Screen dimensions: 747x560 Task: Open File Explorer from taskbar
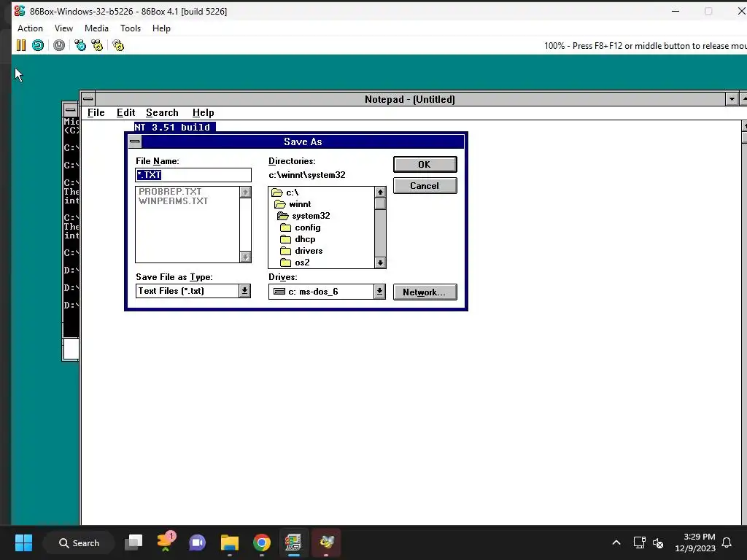click(230, 542)
